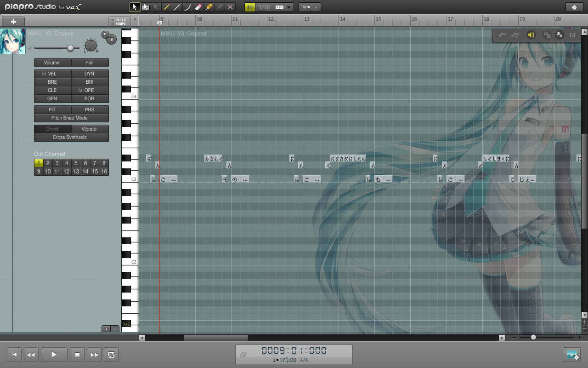Select output channel 1
This screenshot has height=368, width=588.
click(39, 163)
